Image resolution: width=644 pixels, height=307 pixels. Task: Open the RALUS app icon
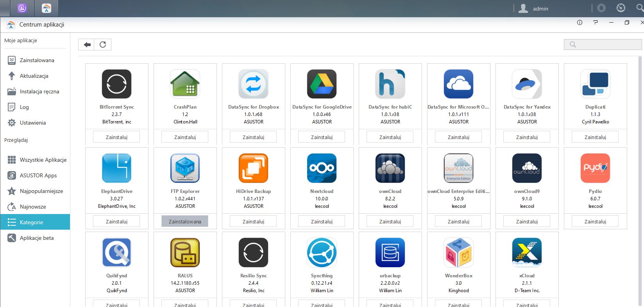pos(185,253)
